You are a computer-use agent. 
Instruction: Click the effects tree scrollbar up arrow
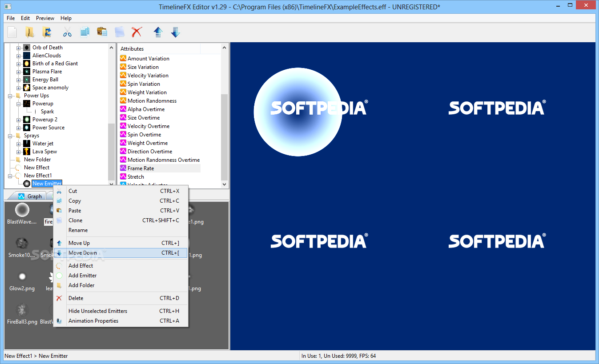click(x=111, y=47)
